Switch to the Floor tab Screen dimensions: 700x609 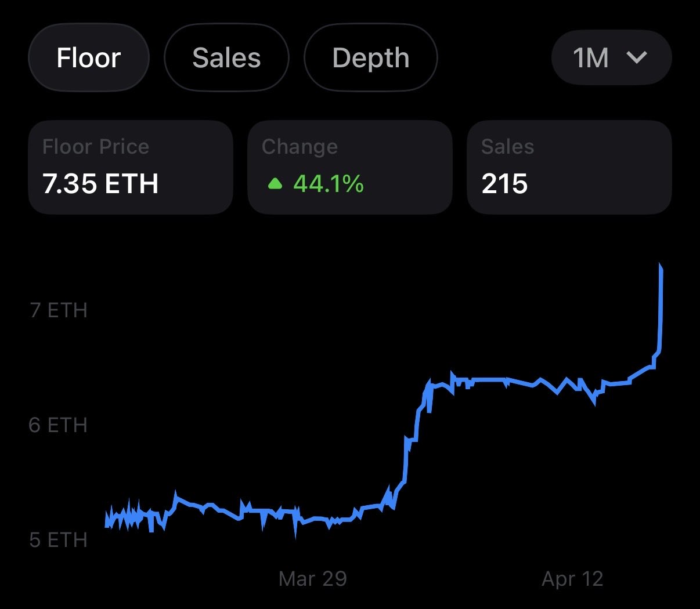point(89,57)
